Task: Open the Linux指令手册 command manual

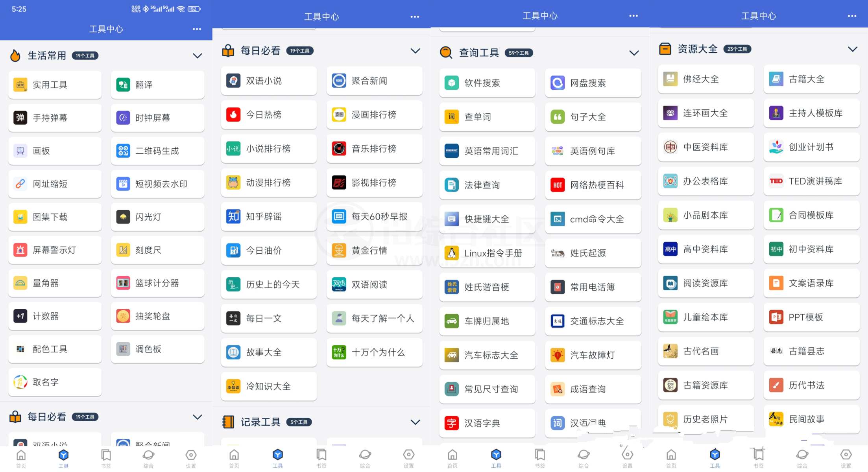Action: point(487,253)
